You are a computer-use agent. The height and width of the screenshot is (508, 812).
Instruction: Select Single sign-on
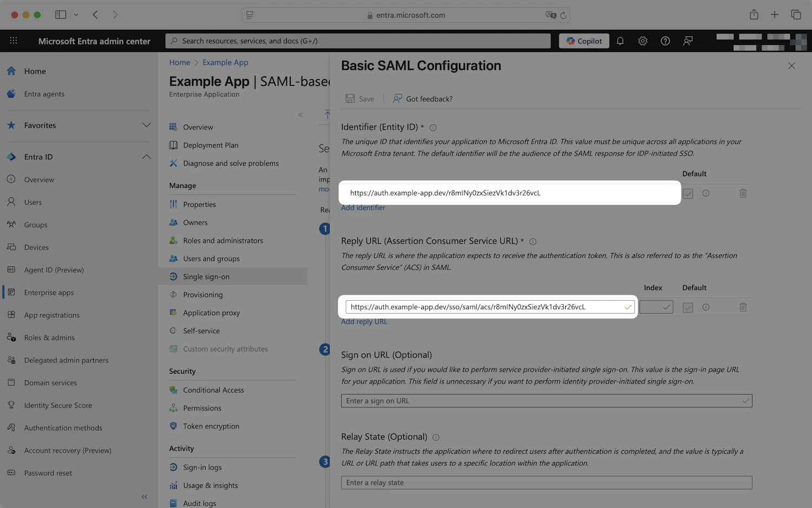coord(233,276)
